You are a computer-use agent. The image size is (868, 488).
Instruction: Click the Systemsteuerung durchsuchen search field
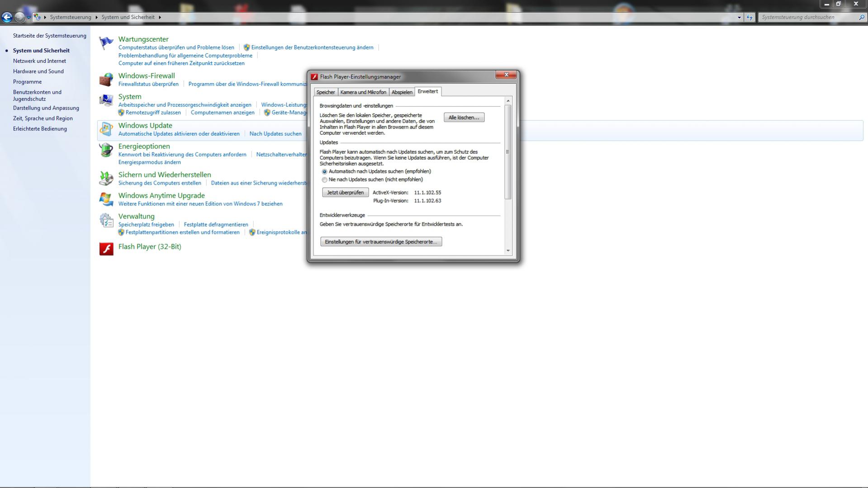click(808, 17)
